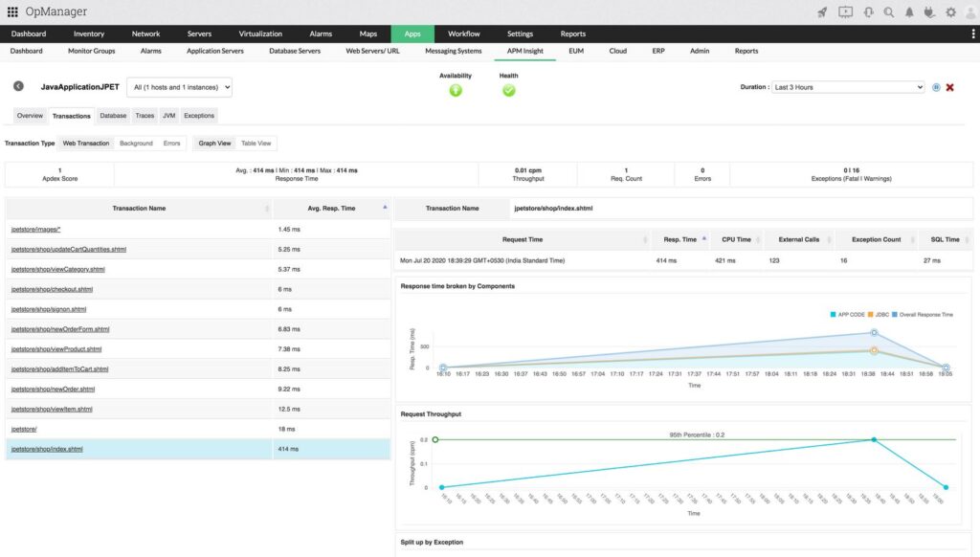Open the global search icon
The height and width of the screenshot is (557, 980).
[888, 11]
